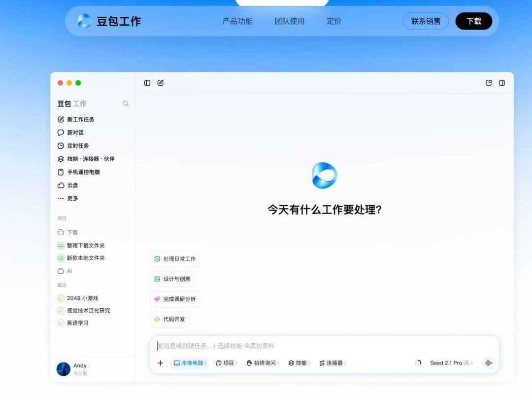The width and height of the screenshot is (532, 397).
Task: Click the 豆包工作 logo in the top bar
Action: coord(109,21)
